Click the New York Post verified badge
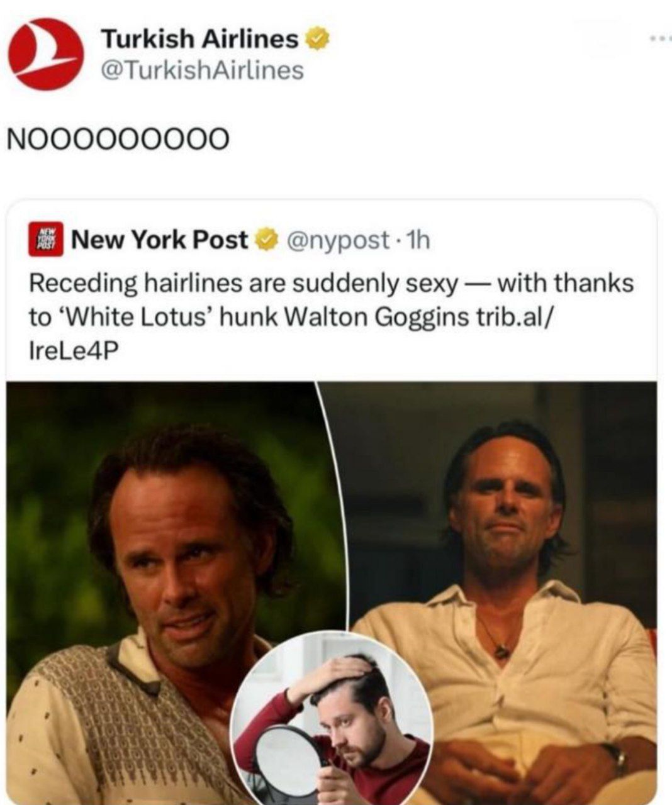The image size is (672, 805). pos(266,240)
